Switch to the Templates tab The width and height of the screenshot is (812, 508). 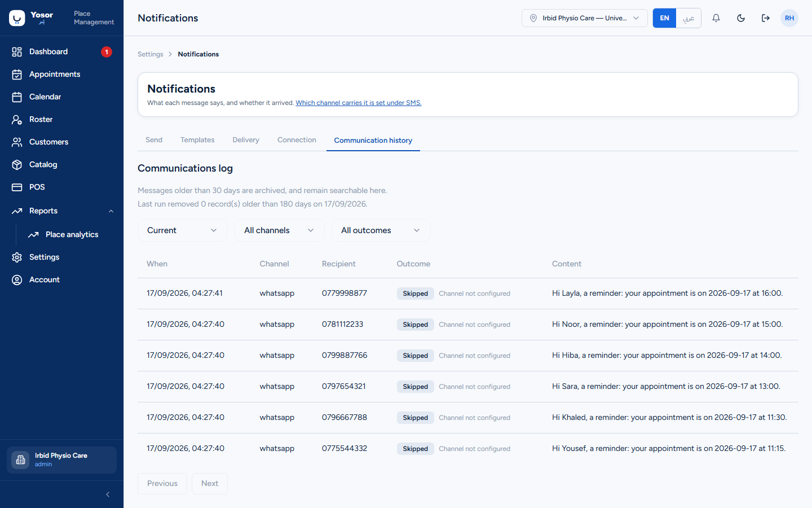coord(197,140)
